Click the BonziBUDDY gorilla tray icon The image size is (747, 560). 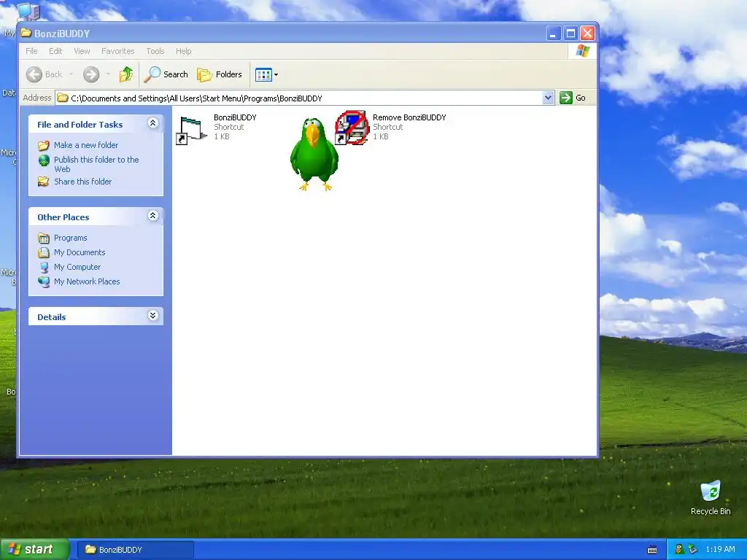point(680,549)
